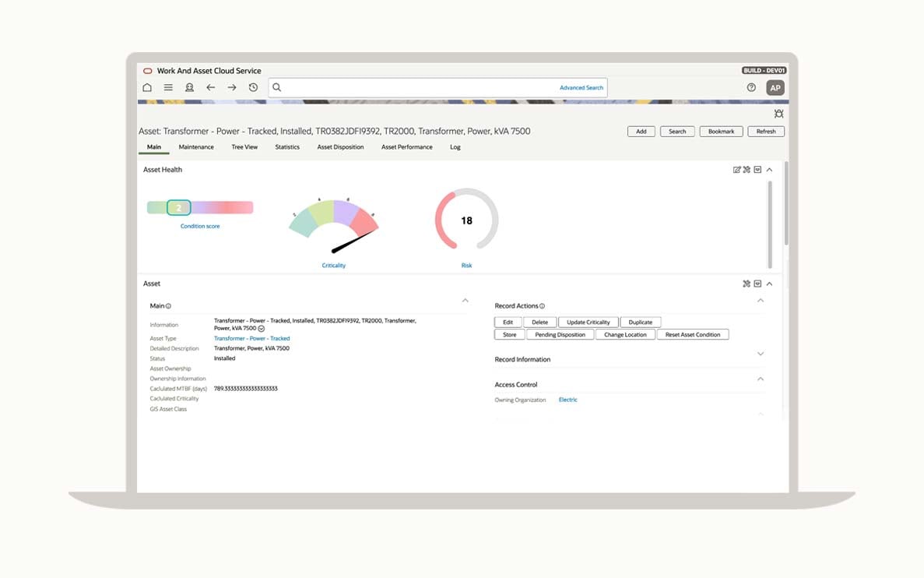Click the History clock icon
924x578 pixels.
253,88
